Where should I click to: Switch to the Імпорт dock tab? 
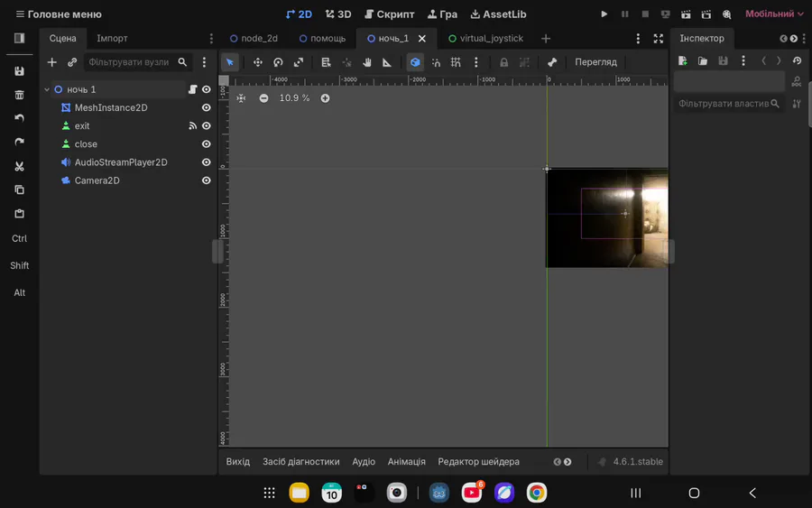(x=112, y=39)
